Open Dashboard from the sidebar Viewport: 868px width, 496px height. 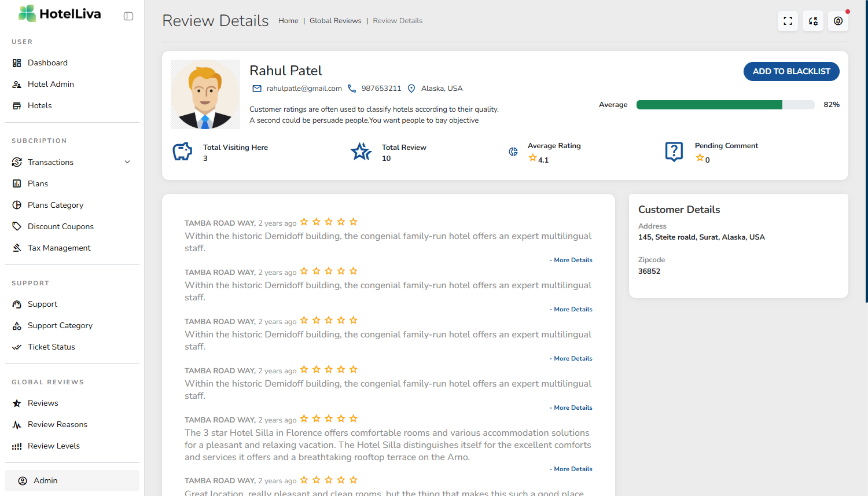tap(47, 63)
